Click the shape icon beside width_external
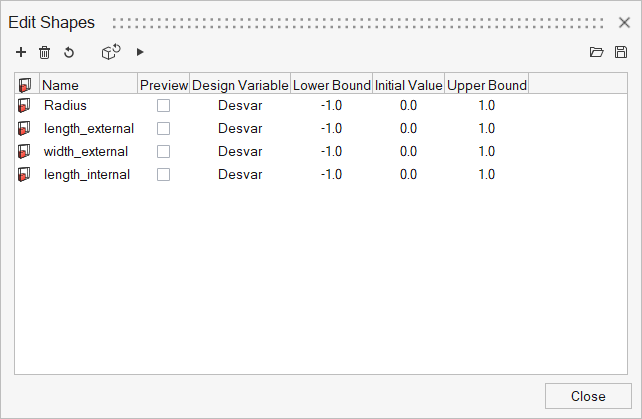Viewport: 642px width, 419px height. pos(25,151)
